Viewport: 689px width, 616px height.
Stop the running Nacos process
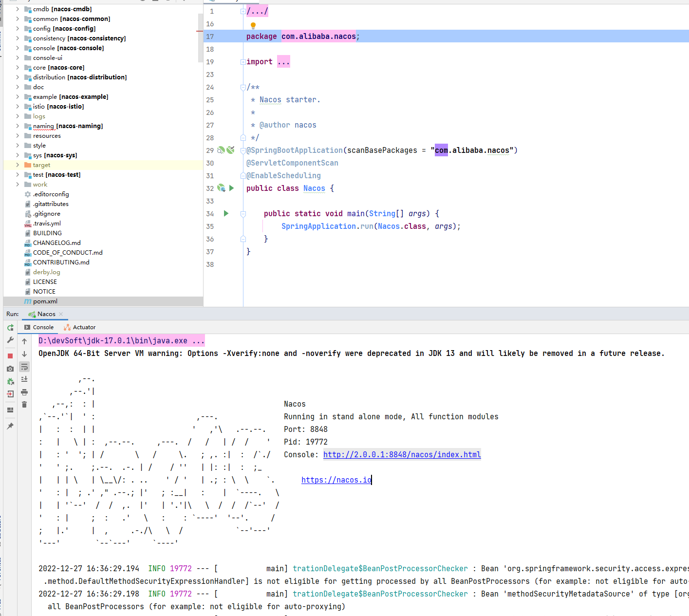[x=10, y=356]
